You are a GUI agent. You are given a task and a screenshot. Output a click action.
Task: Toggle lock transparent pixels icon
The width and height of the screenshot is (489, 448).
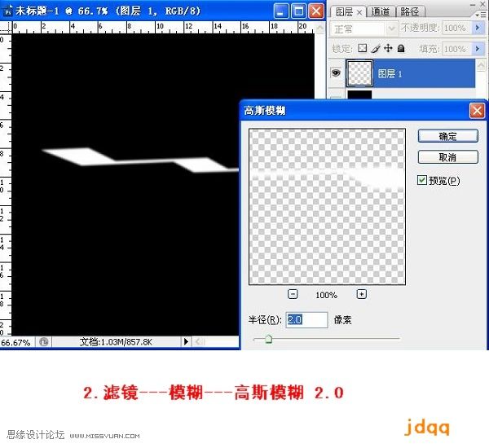(362, 48)
